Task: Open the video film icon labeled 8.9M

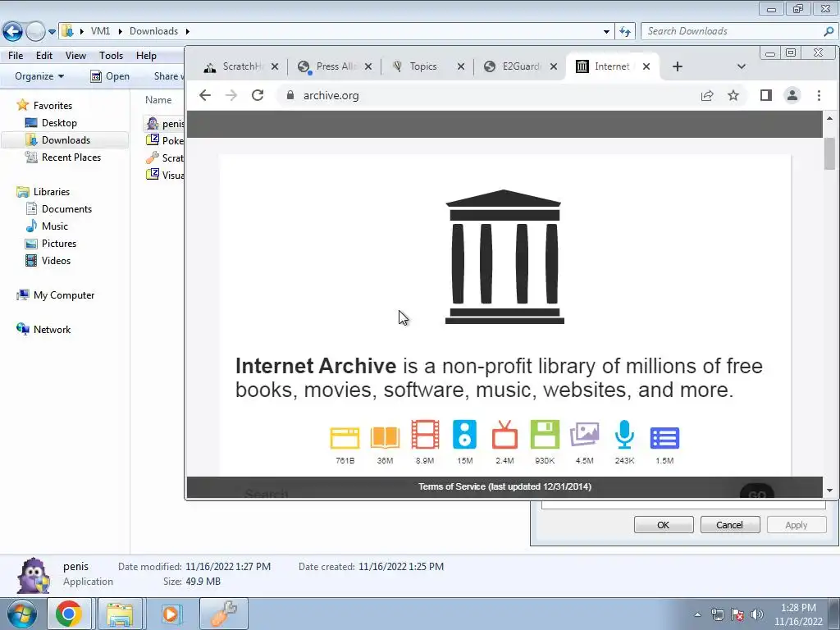Action: [425, 435]
